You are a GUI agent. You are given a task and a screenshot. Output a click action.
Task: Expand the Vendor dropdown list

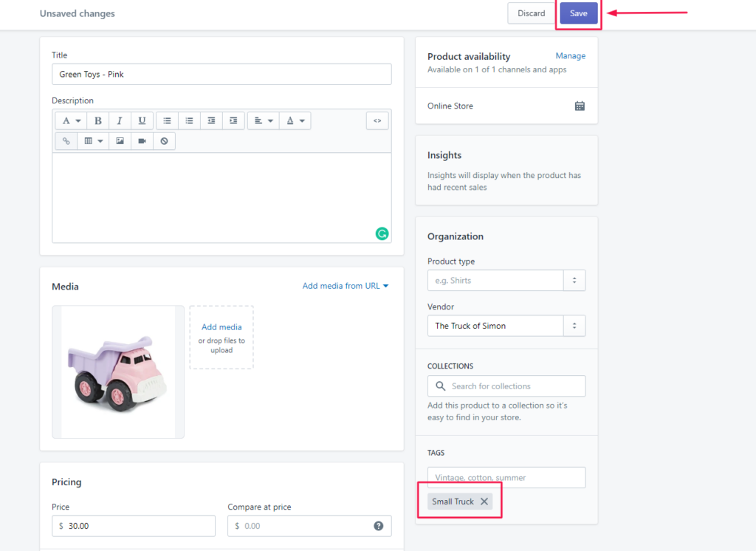point(574,326)
